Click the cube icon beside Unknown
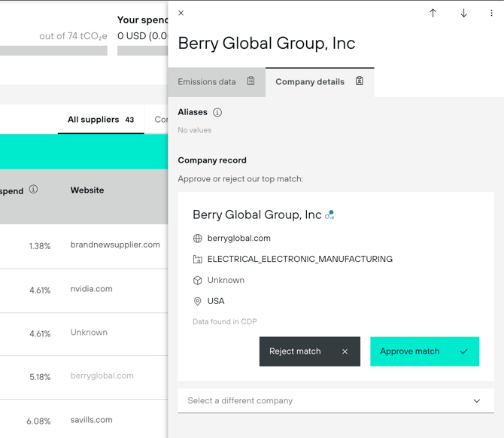Viewport: 504px width, 438px height. pos(197,281)
